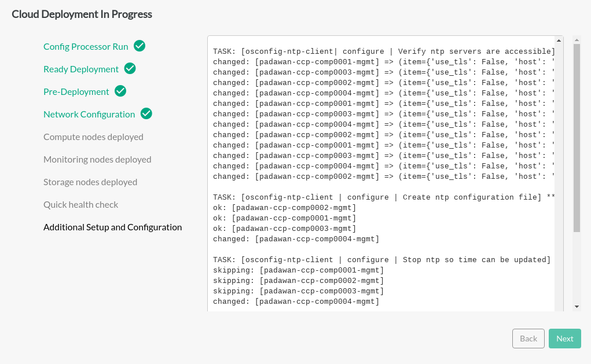Click the outer scrollbar's down arrow
The width and height of the screenshot is (591, 364).
[577, 306]
